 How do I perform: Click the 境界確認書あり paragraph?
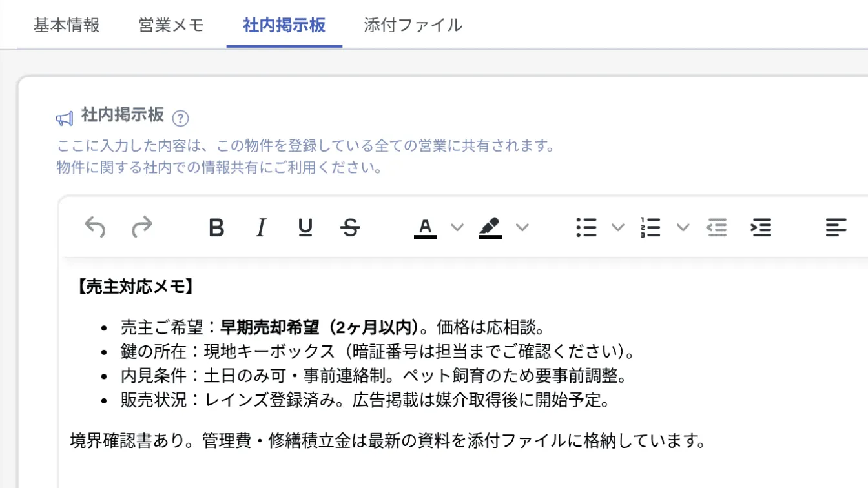pyautogui.click(x=387, y=441)
